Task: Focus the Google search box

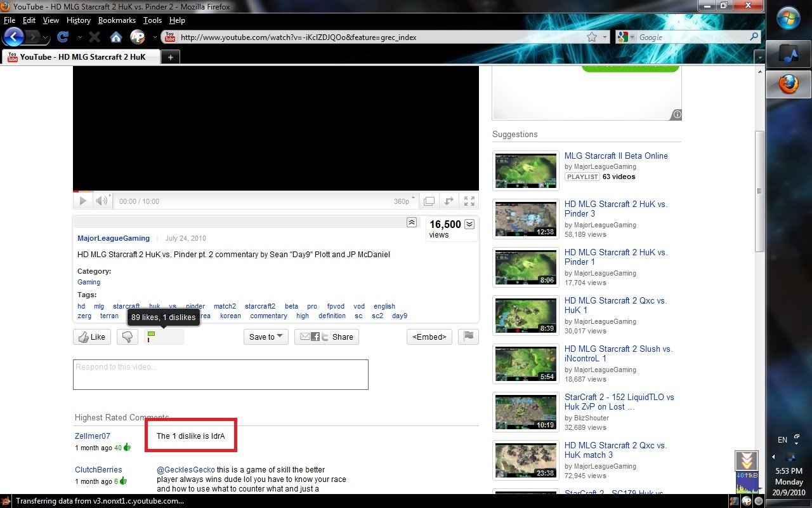Action: coord(693,37)
